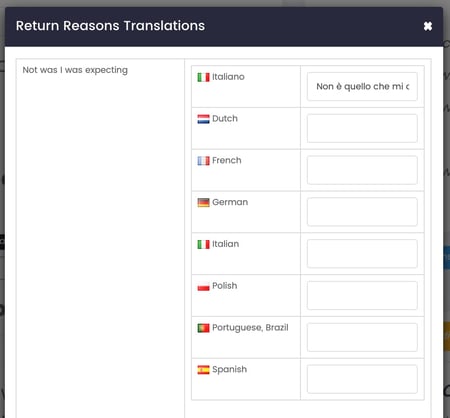Focus the Portuguese, Brazil translation input

tap(362, 337)
